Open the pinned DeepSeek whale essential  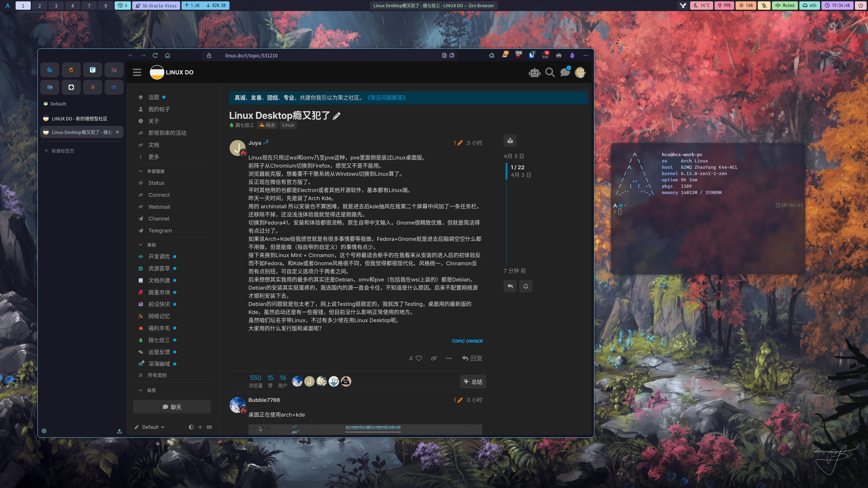(x=114, y=87)
